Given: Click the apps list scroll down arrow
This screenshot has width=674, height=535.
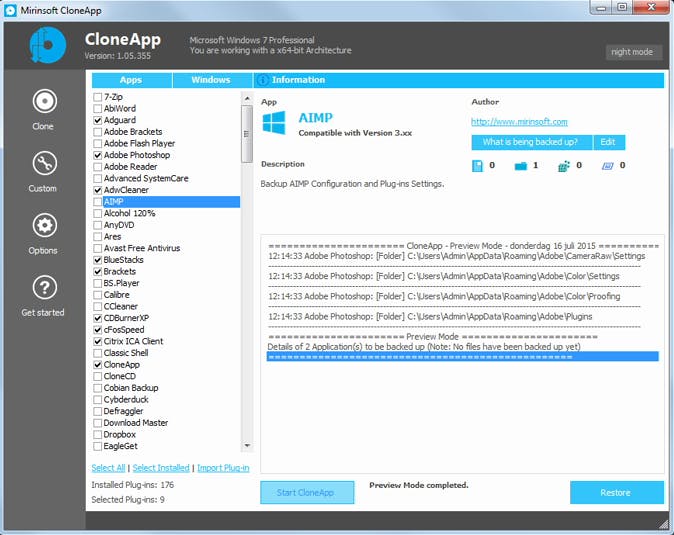Looking at the screenshot, I should tap(247, 446).
